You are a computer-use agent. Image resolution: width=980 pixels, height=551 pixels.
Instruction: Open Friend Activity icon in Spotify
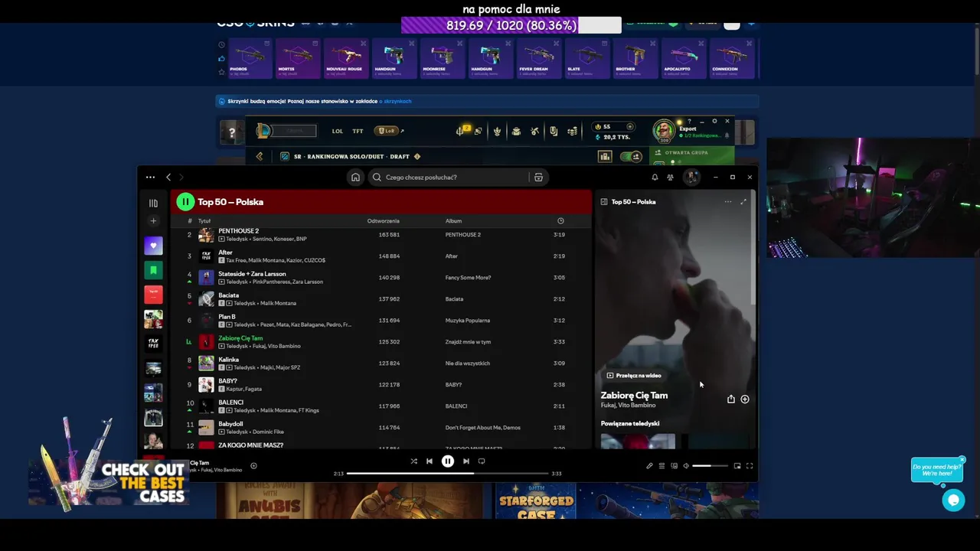[x=670, y=178]
